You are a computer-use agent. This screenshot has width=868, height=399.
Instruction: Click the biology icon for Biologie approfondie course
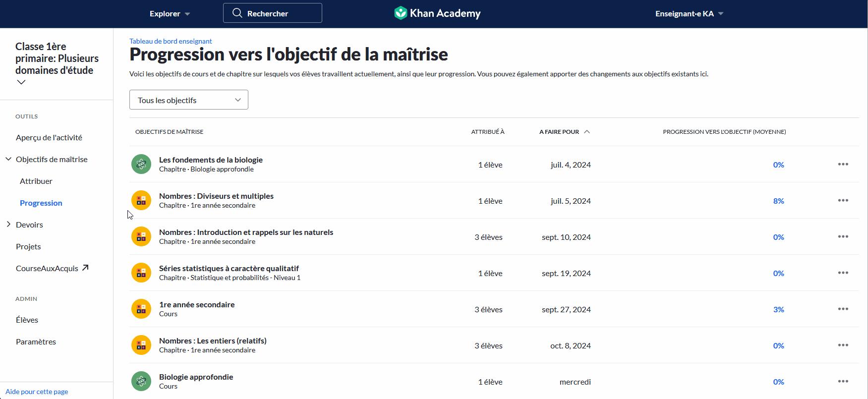coord(141,381)
